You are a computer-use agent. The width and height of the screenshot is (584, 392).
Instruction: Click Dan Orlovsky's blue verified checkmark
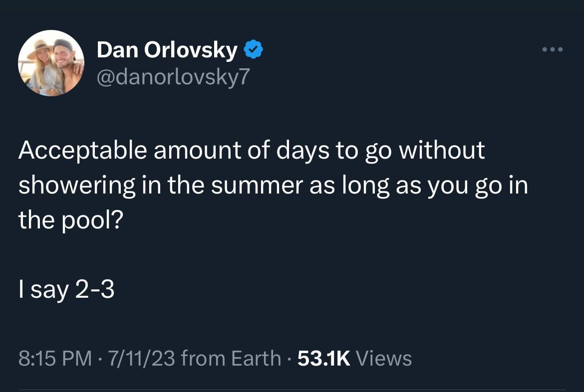(254, 48)
